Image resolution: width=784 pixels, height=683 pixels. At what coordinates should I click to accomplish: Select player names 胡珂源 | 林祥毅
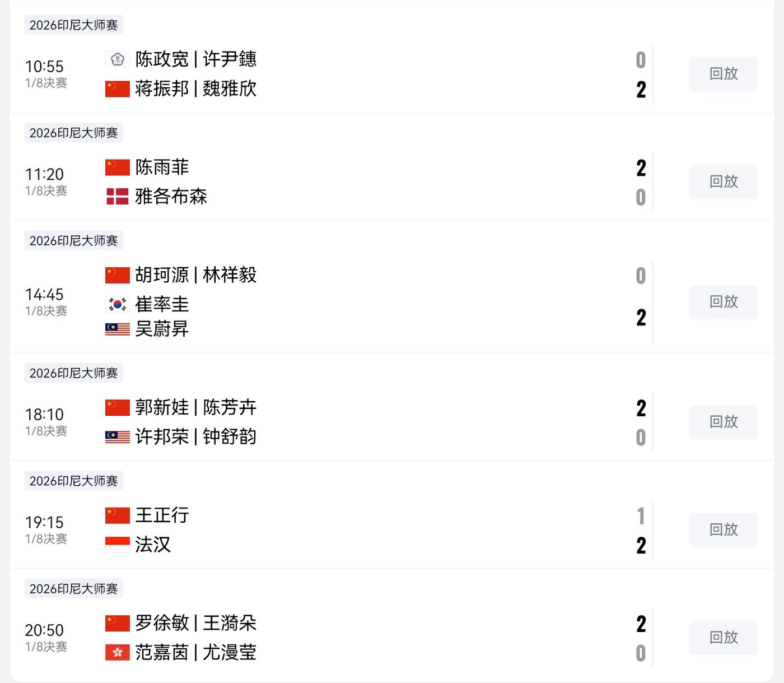coord(195,275)
